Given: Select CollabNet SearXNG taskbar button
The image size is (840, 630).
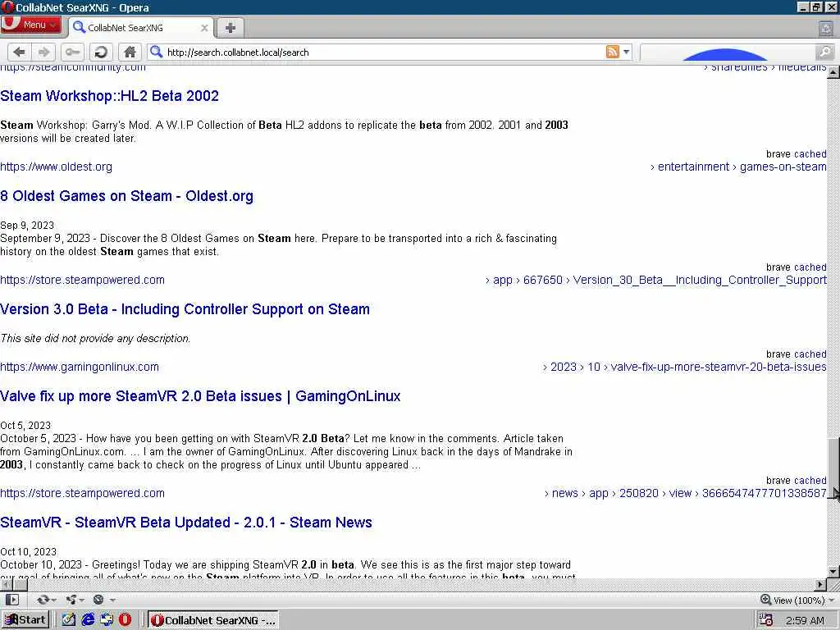Looking at the screenshot, I should click(x=213, y=620).
